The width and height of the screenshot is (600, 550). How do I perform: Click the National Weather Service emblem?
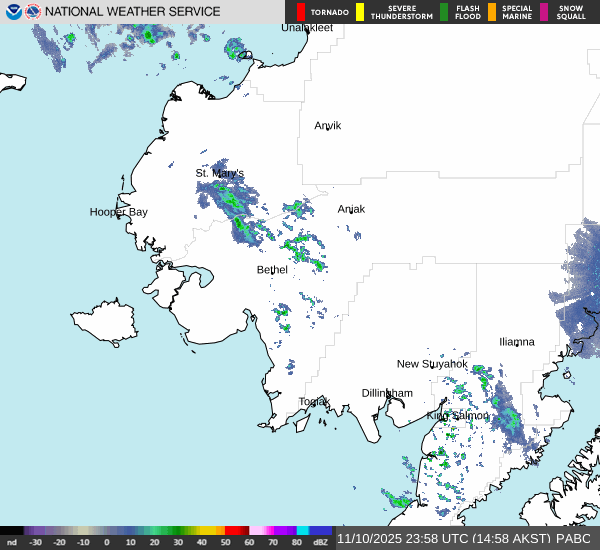point(33,12)
